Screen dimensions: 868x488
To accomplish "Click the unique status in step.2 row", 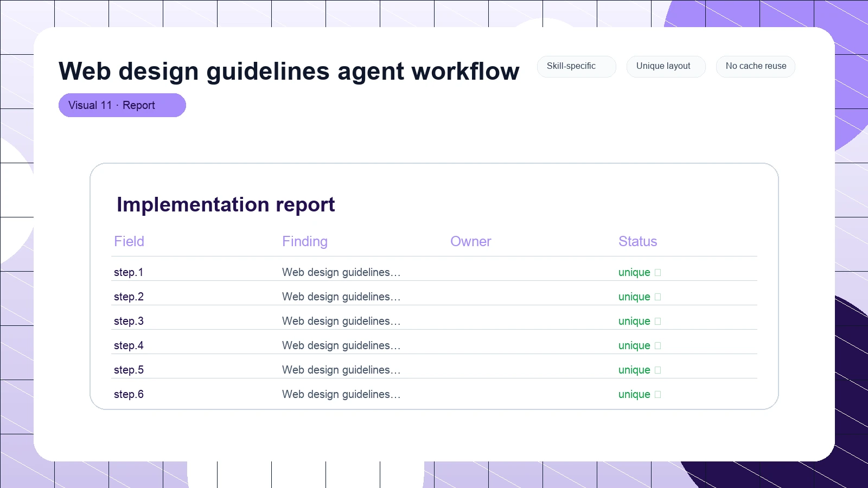I will [634, 297].
